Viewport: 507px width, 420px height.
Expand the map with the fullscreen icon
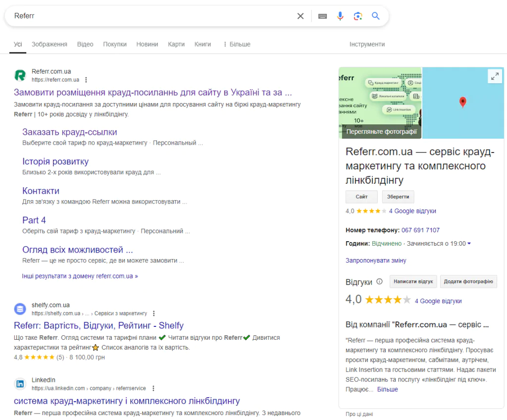494,76
